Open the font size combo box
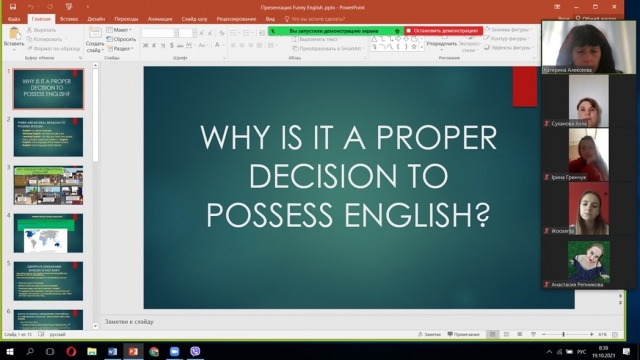This screenshot has width=640, height=360. [x=187, y=33]
